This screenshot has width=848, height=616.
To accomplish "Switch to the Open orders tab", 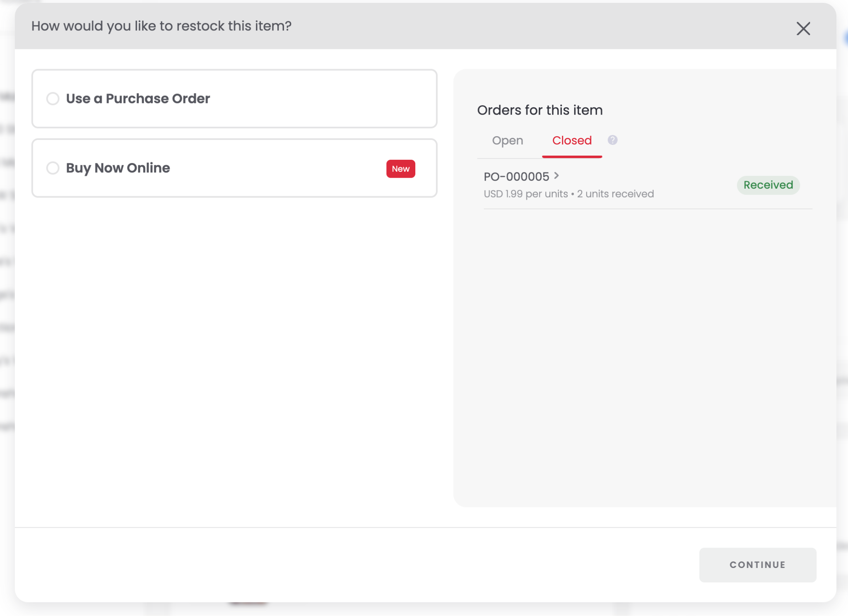I will point(507,141).
